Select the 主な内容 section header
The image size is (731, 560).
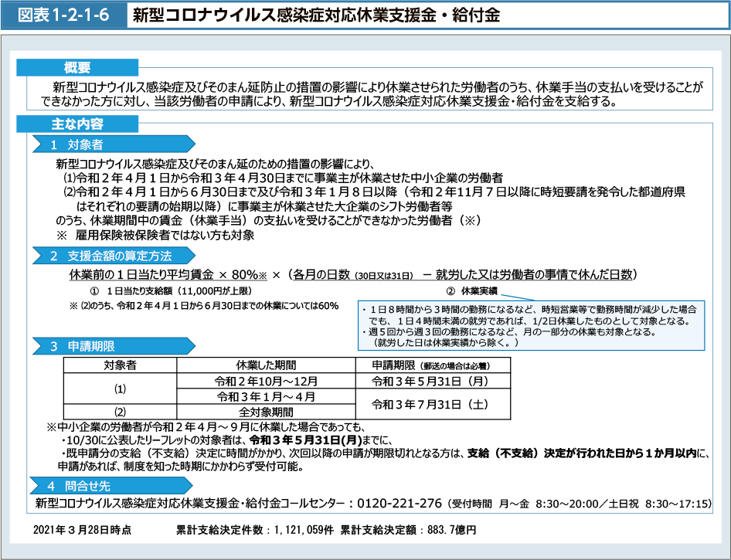(76, 124)
